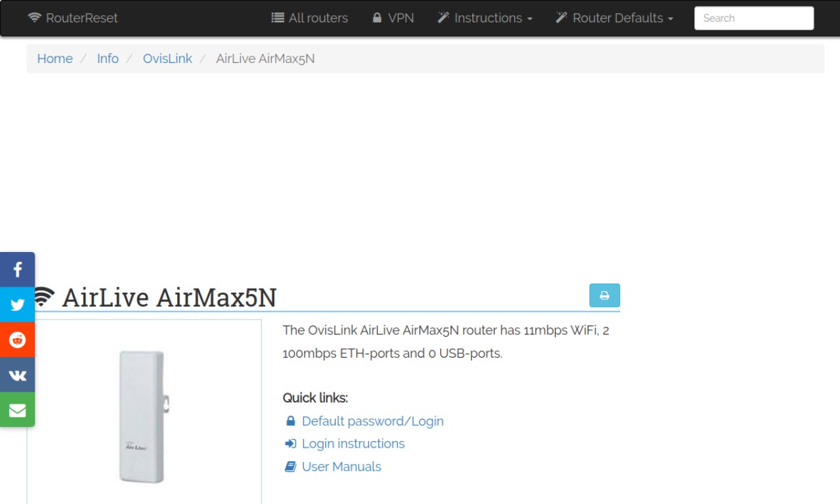Open the All routers list

tap(310, 18)
